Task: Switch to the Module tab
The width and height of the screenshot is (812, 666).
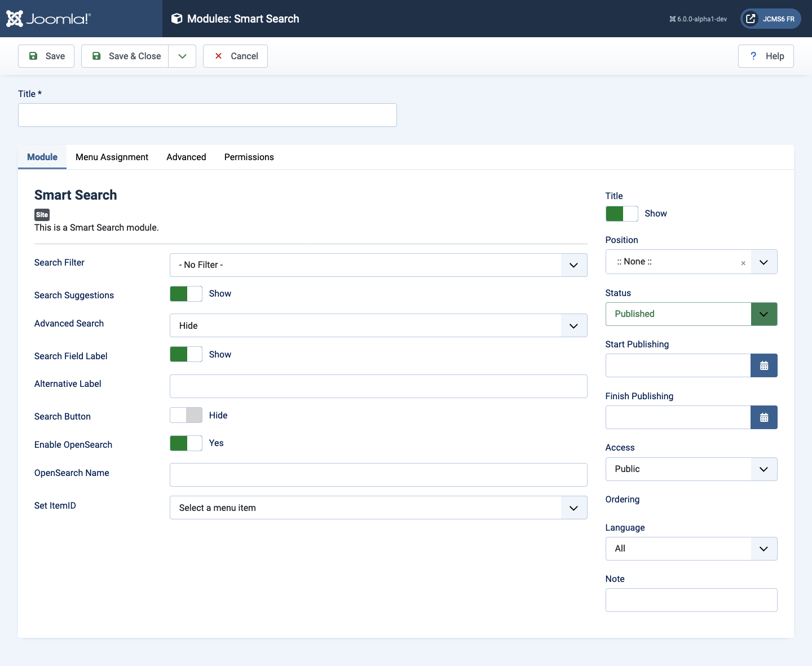Action: tap(42, 157)
